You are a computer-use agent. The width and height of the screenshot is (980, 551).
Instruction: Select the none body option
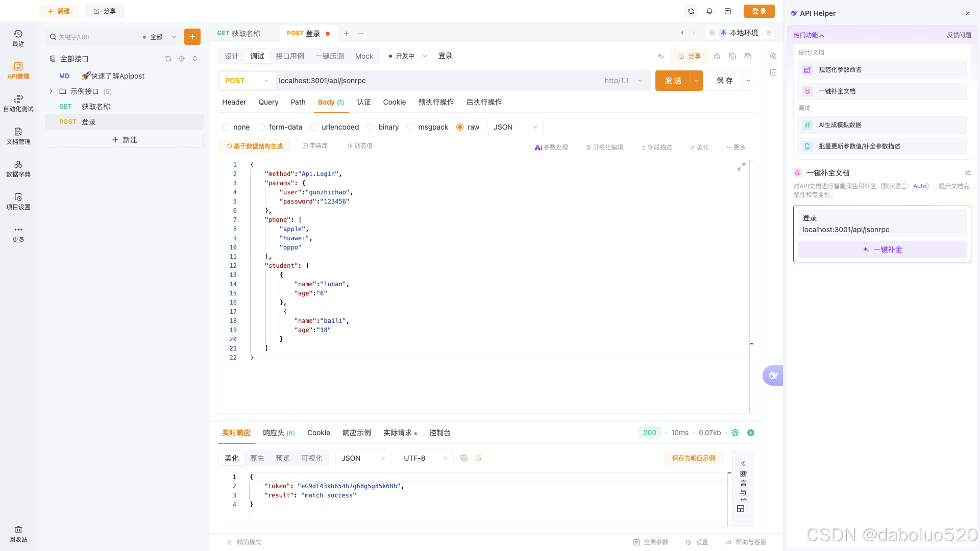point(226,127)
